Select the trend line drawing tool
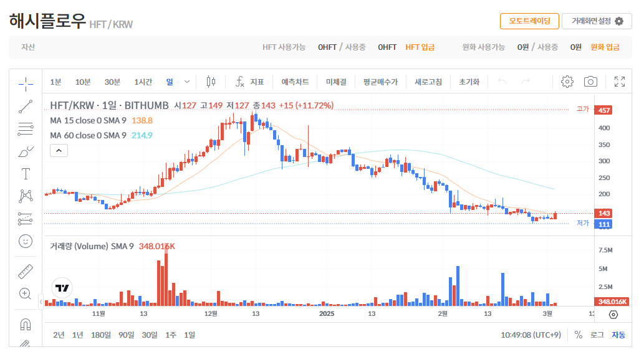 26,107
